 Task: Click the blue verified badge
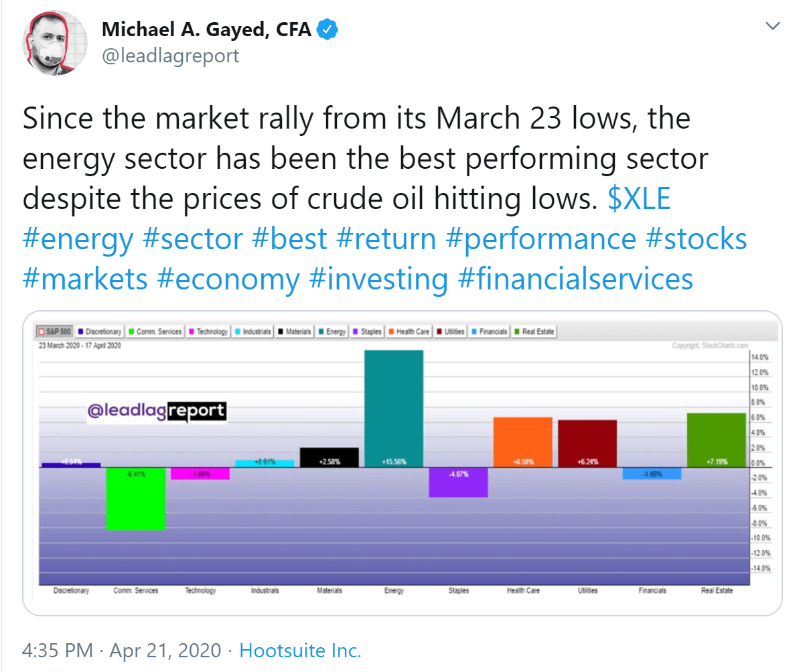coord(327,29)
